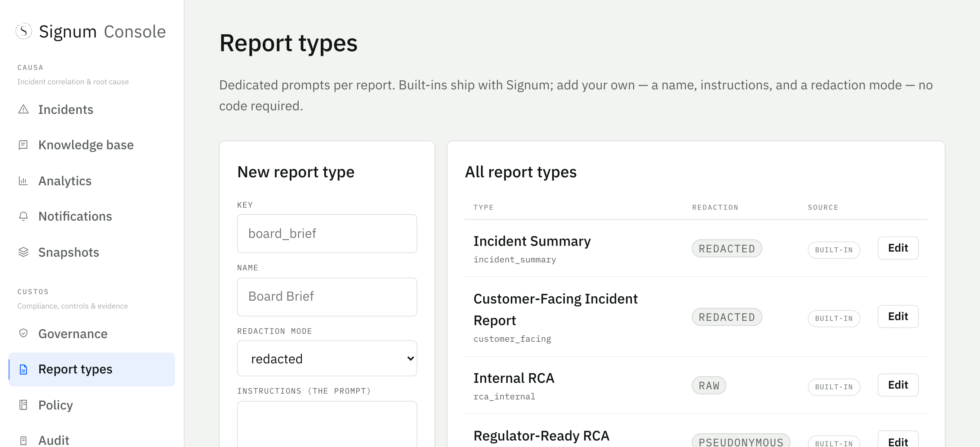Click the TYPE column header
Screen dimensions: 980x447
484,208
